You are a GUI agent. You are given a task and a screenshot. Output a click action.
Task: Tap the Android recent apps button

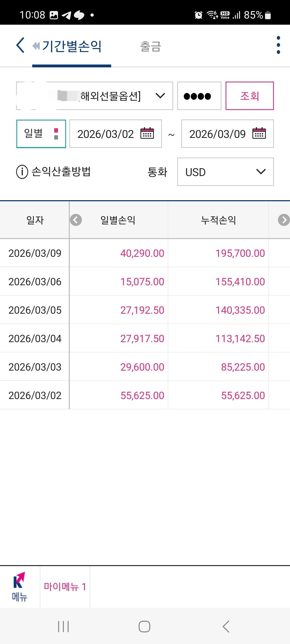click(x=63, y=627)
